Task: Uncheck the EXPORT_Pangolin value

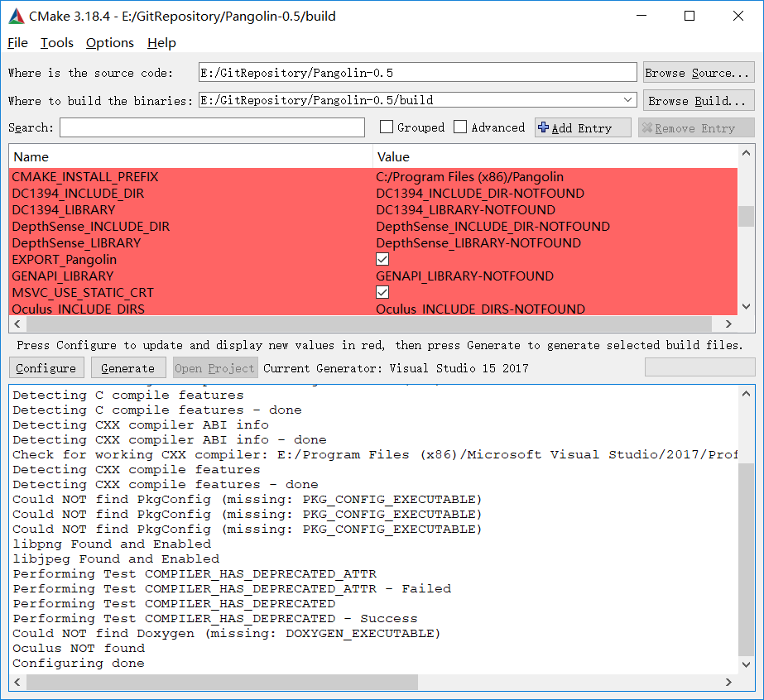Action: [382, 259]
